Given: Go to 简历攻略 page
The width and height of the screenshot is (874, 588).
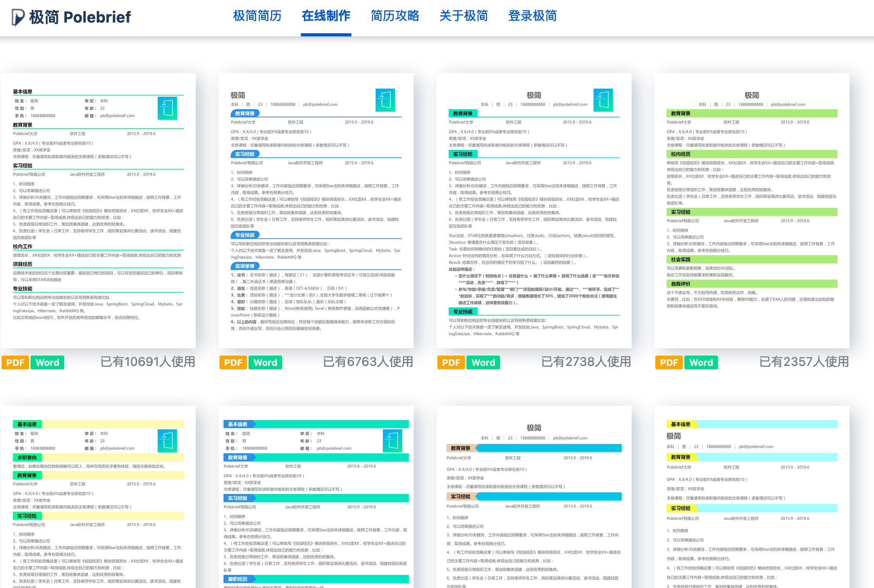Looking at the screenshot, I should coord(395,16).
